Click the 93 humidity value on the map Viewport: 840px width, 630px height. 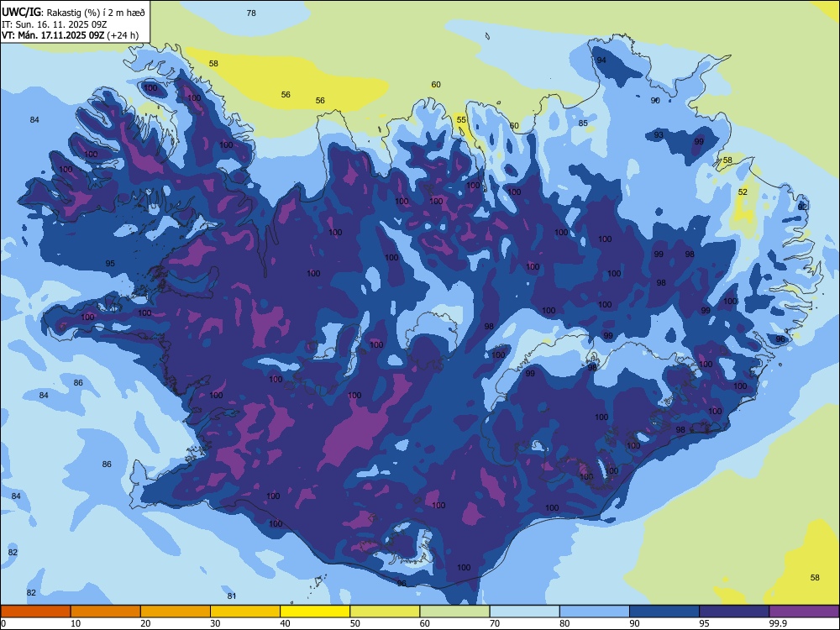659,135
